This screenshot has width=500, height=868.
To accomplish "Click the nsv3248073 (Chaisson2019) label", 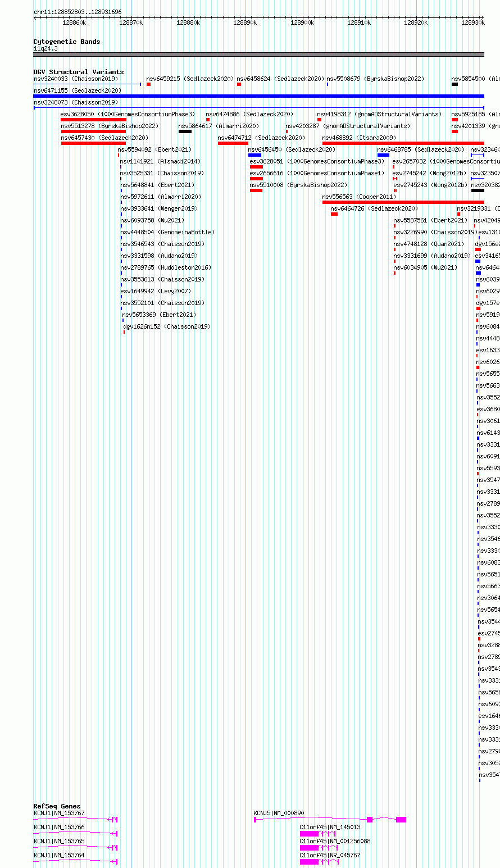I will point(76,102).
